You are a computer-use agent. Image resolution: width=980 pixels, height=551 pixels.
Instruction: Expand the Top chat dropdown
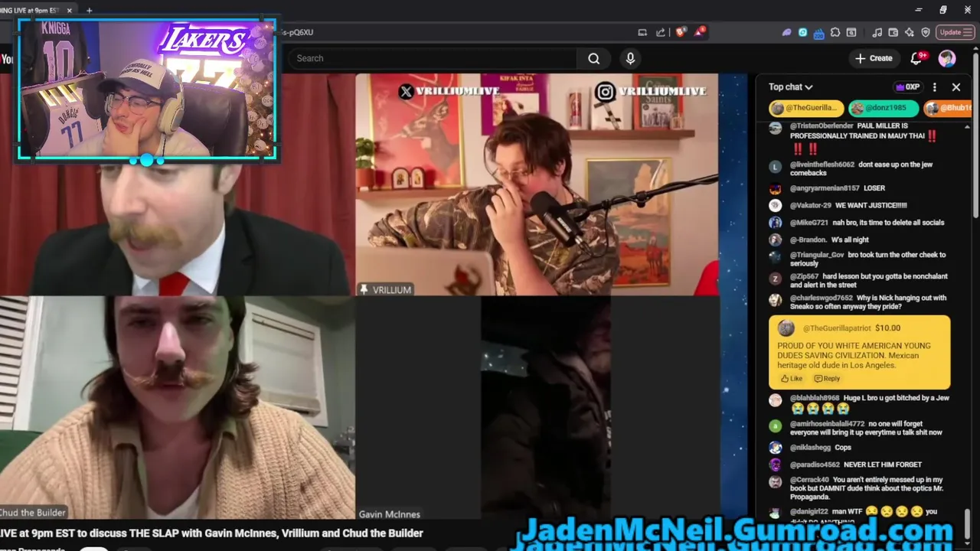pyautogui.click(x=791, y=87)
